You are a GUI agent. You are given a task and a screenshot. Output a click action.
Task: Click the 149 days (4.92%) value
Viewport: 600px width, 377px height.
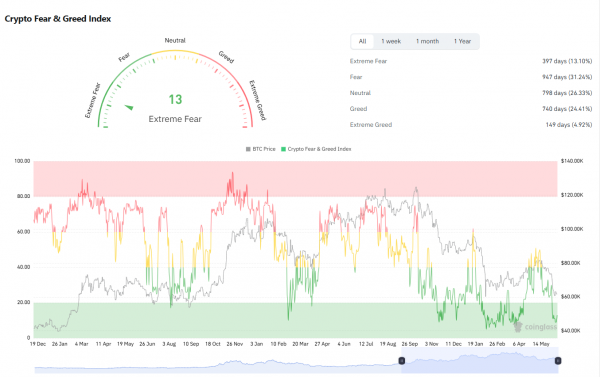coord(569,125)
